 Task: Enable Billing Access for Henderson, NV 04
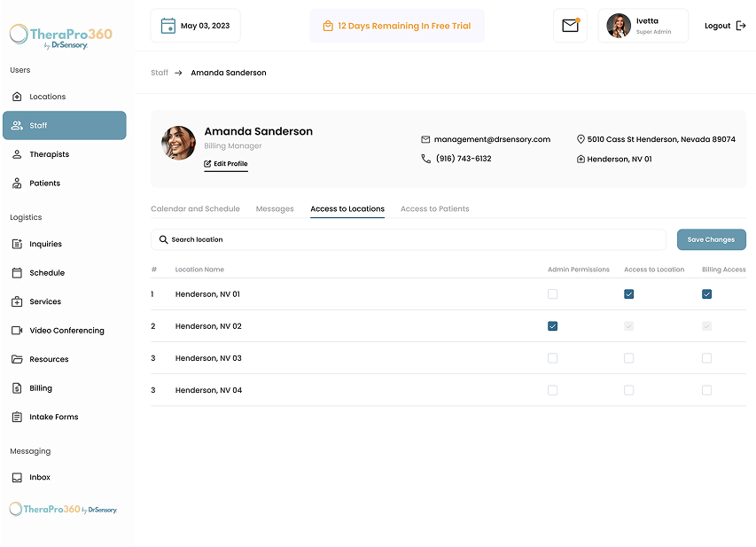click(707, 390)
